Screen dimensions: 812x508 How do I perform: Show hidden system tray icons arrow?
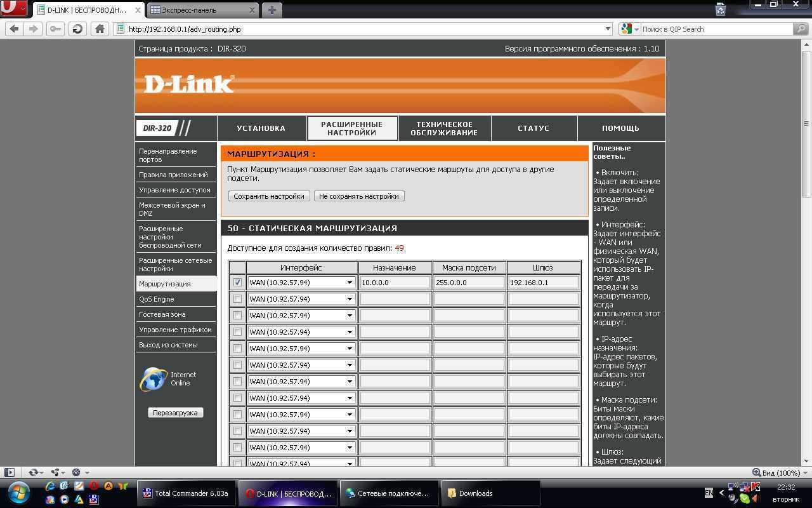[721, 493]
